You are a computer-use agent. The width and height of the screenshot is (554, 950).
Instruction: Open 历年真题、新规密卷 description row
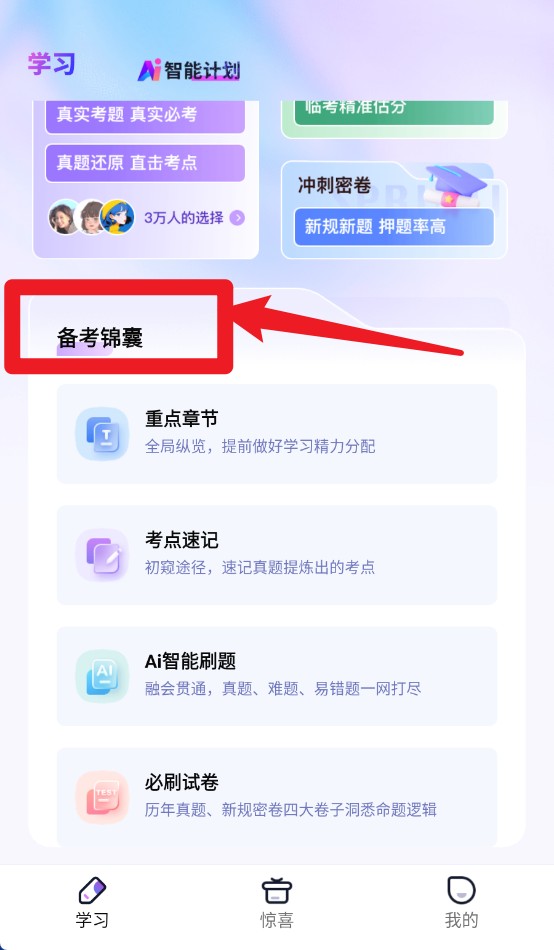290,810
